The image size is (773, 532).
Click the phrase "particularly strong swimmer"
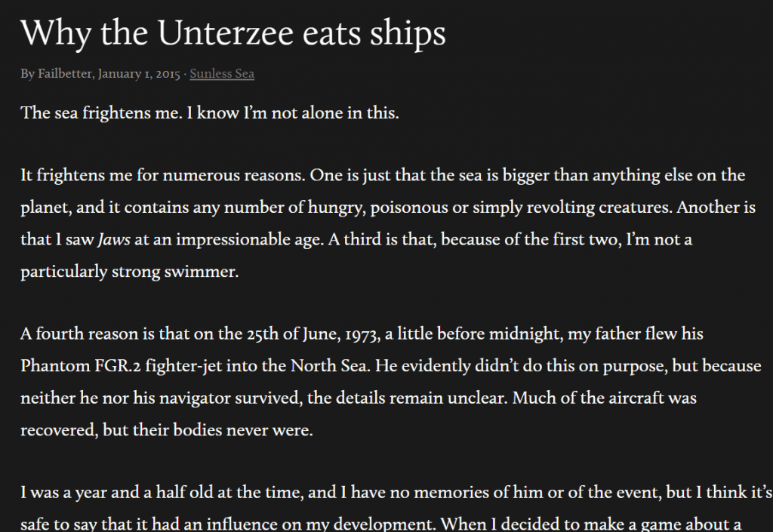tap(129, 272)
